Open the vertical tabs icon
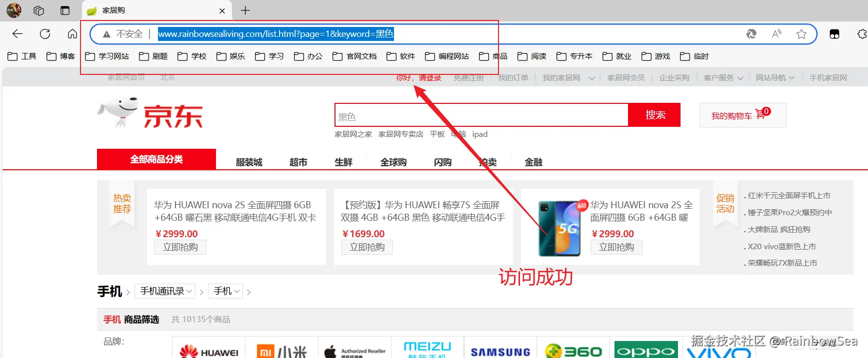Viewport: 868px width, 358px height. pyautogui.click(x=65, y=10)
